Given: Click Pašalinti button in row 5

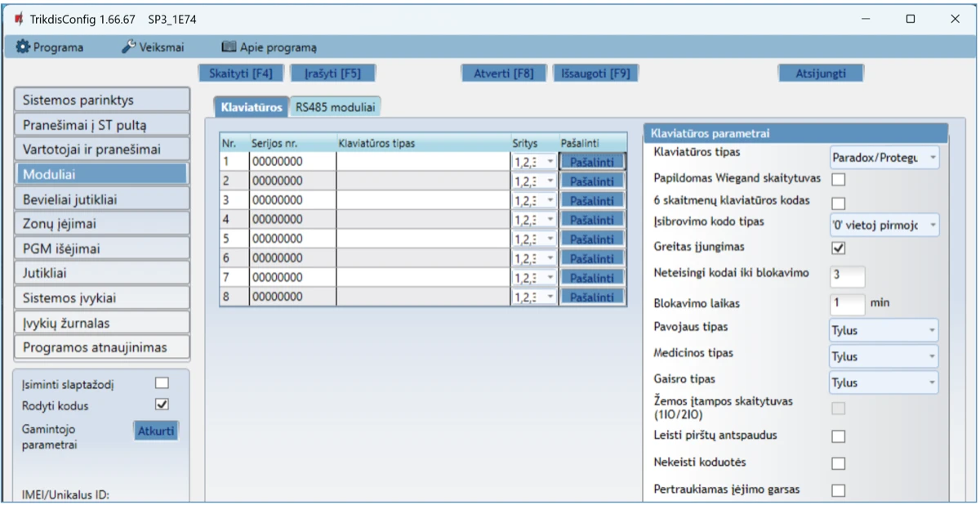Looking at the screenshot, I should coord(592,239).
